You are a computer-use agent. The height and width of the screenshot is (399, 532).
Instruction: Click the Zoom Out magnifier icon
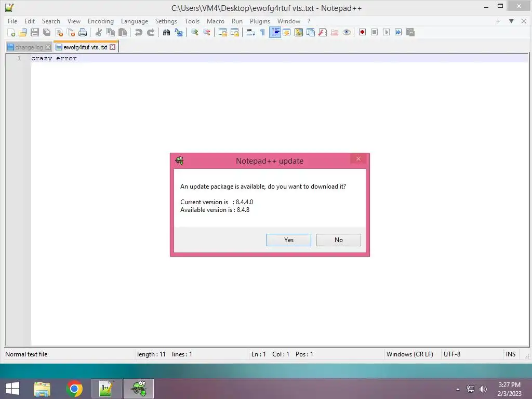[206, 32]
